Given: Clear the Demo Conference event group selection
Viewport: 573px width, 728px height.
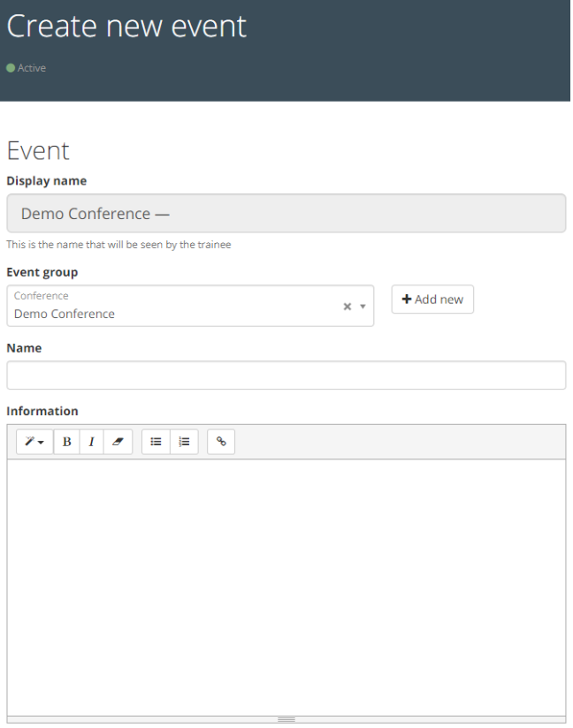Looking at the screenshot, I should (348, 307).
